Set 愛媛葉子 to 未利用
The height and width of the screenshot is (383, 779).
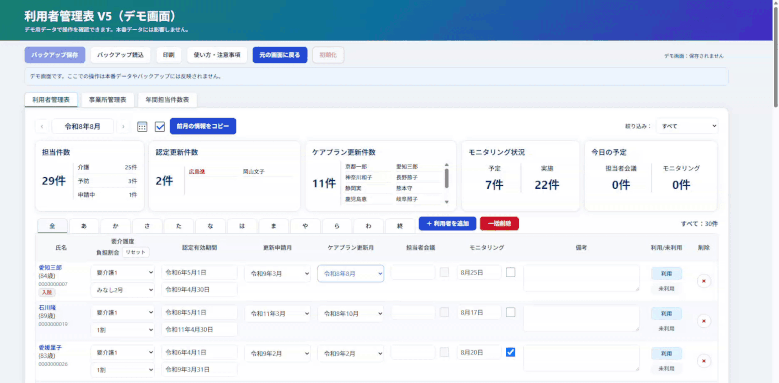tap(666, 369)
